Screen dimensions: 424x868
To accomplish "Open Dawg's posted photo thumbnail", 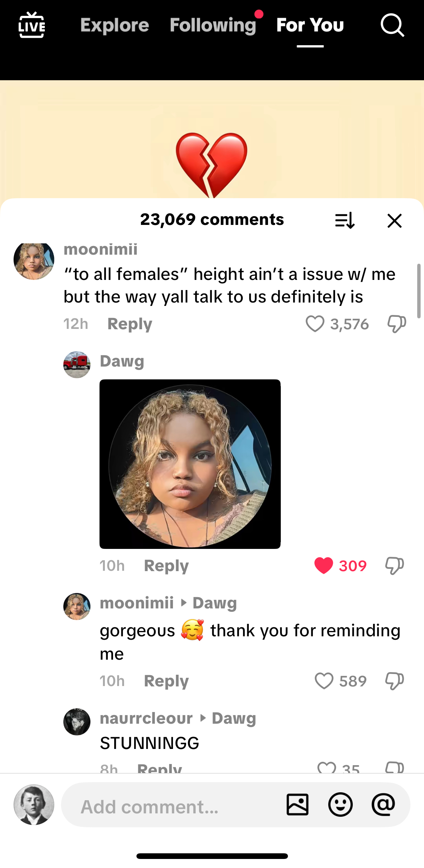I will (x=190, y=464).
